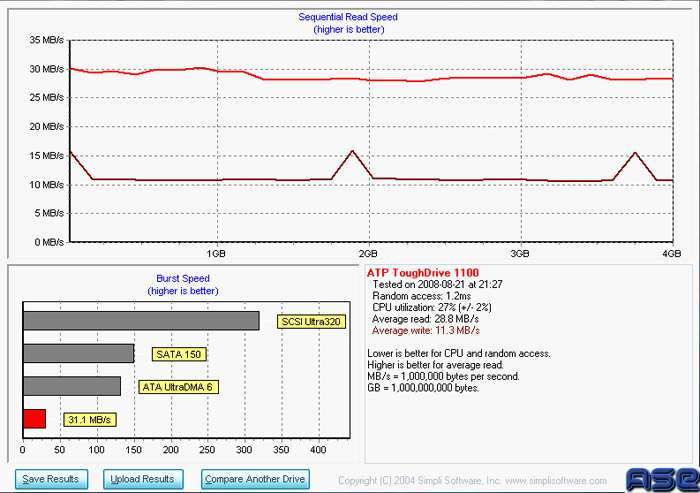Click the red burst speed bar
Image resolution: width=700 pixels, height=493 pixels.
pyautogui.click(x=34, y=419)
